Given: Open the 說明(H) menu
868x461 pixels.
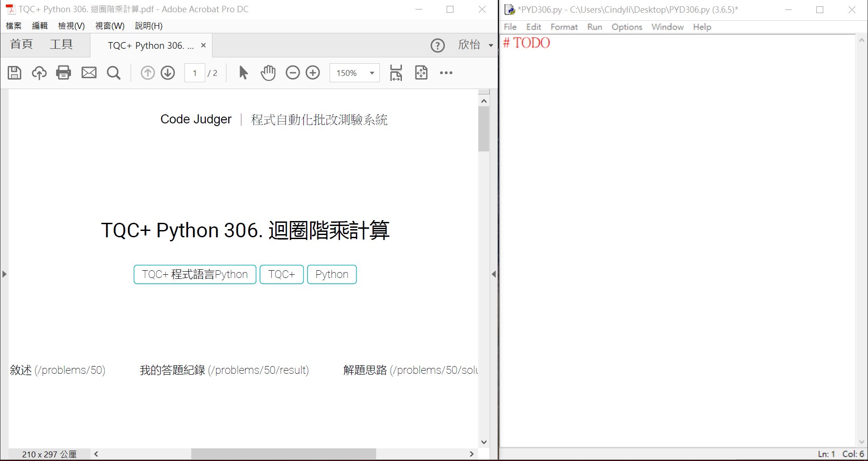Looking at the screenshot, I should click(x=149, y=26).
